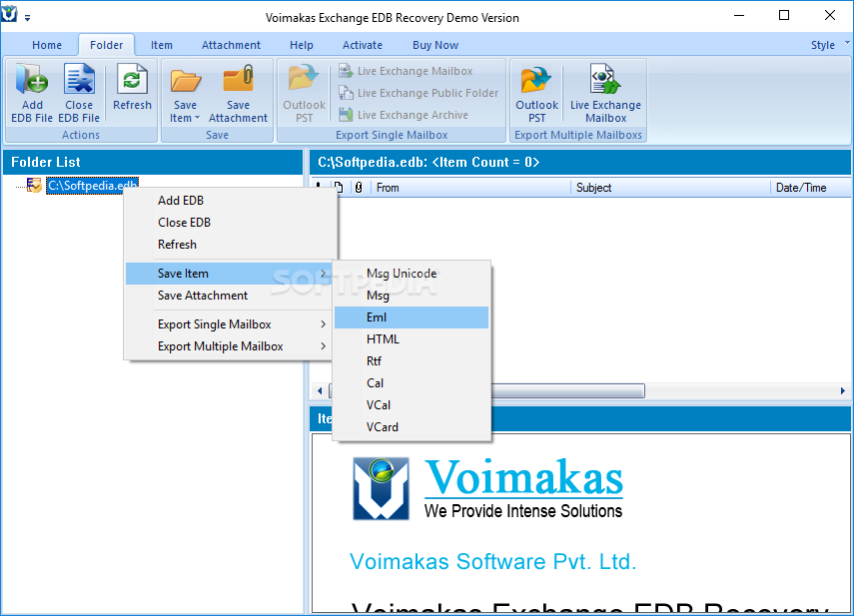Open the Activate tab
Viewport: 854px width, 616px height.
[363, 45]
